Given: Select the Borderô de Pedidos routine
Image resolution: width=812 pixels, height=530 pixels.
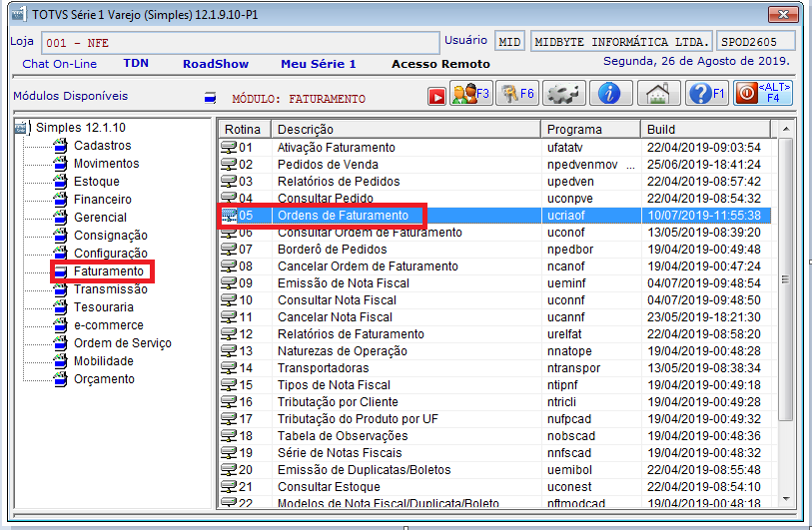Looking at the screenshot, I should coord(495,250).
